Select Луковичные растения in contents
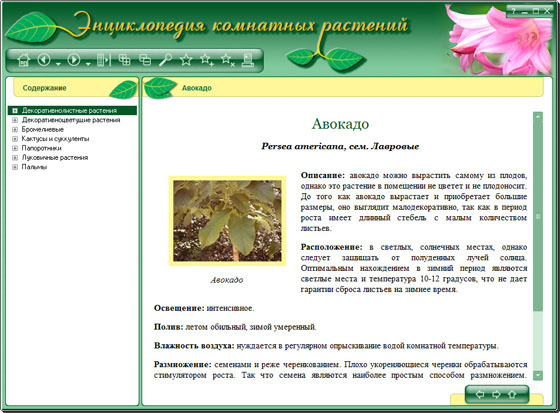This screenshot has height=413, width=560. pyautogui.click(x=55, y=158)
